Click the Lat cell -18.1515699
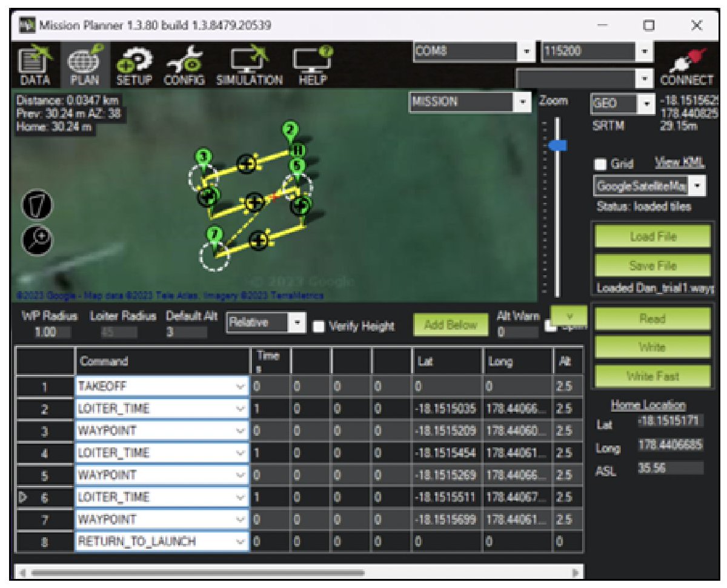Screen dimensions: 727x588 (447, 519)
